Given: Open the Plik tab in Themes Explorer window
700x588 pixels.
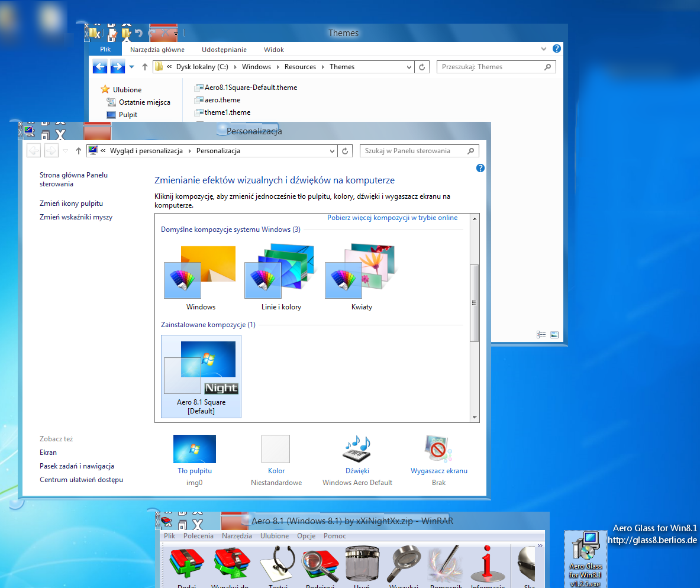Looking at the screenshot, I should [105, 49].
